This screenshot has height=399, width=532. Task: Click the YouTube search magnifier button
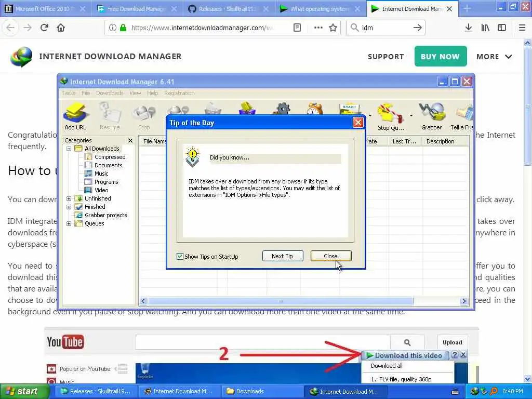click(x=407, y=343)
